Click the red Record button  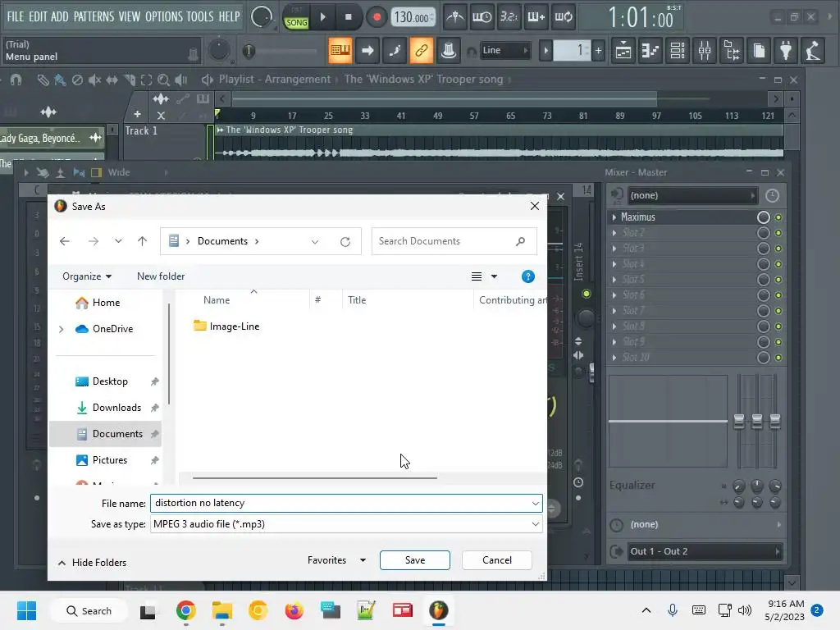[377, 17]
